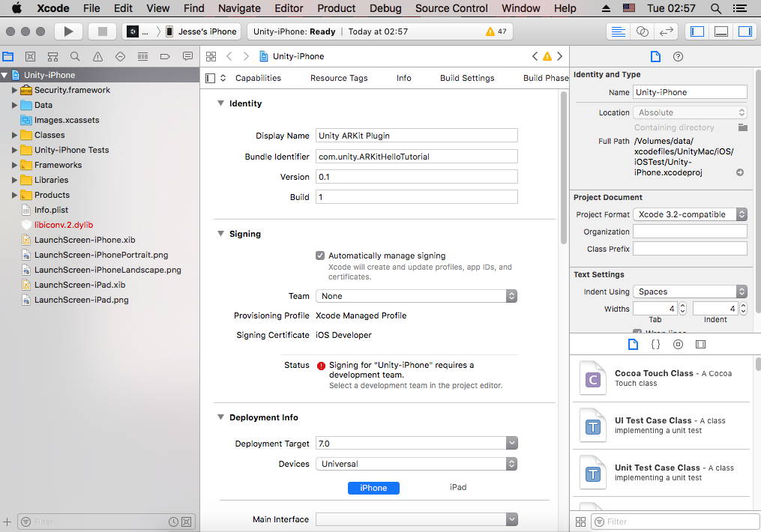This screenshot has height=532, width=761.
Task: Switch to the Capabilities tab
Action: click(x=258, y=78)
